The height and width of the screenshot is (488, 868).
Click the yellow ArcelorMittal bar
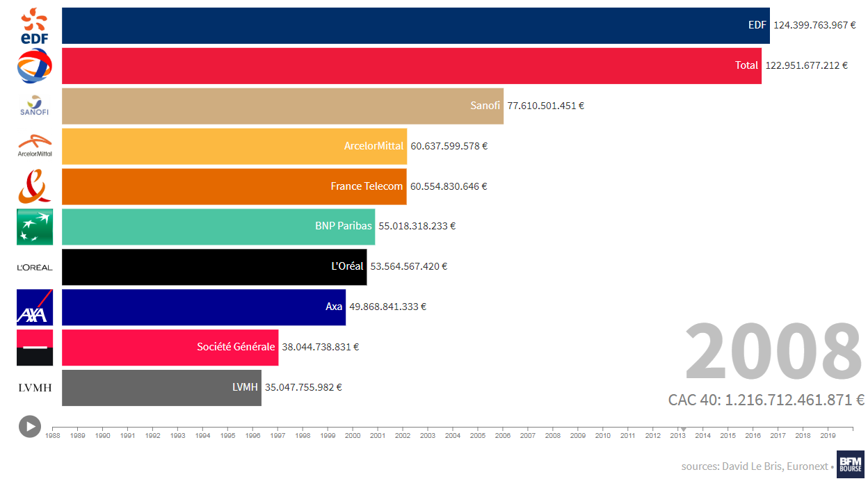[x=234, y=147]
